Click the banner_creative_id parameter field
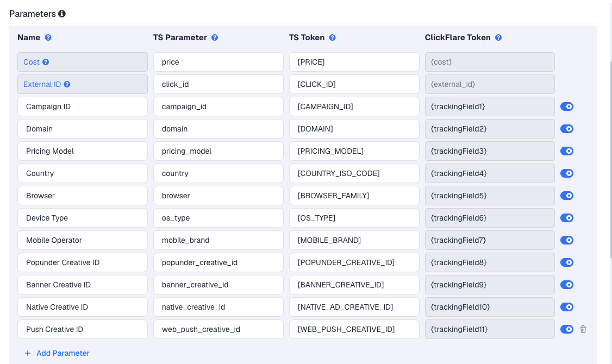This screenshot has width=612, height=364. (218, 285)
